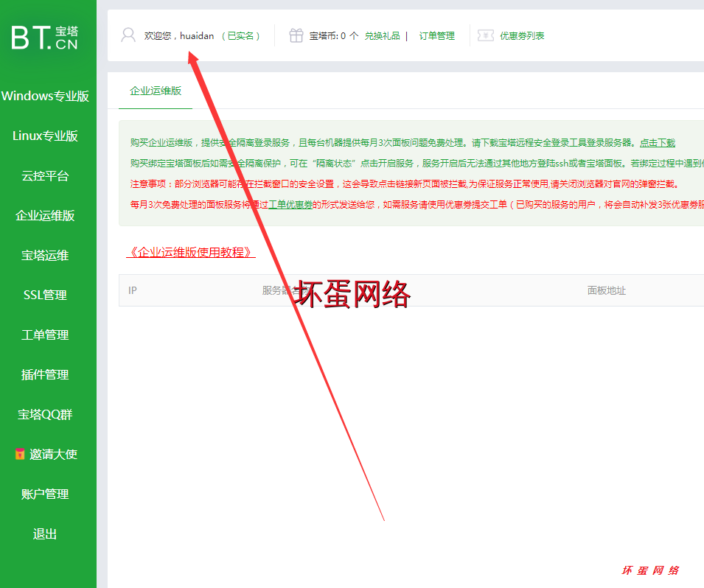Click the username huaidan
Image resolution: width=704 pixels, height=588 pixels.
(x=197, y=36)
